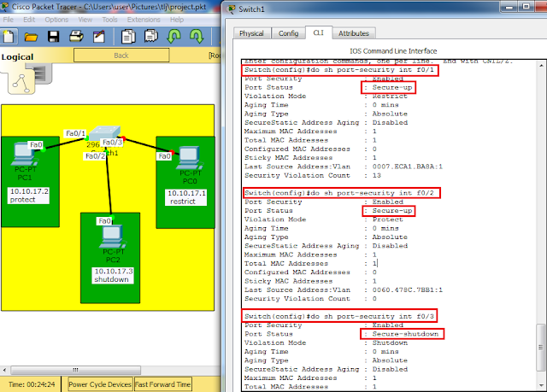Click the '10.10.17.2 protect' note label
Screen dimensions: 547x392
(28, 195)
